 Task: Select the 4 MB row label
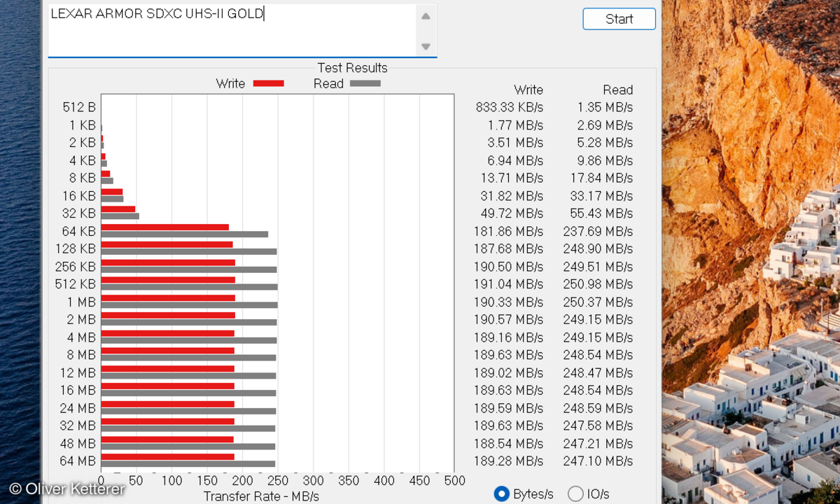click(82, 337)
